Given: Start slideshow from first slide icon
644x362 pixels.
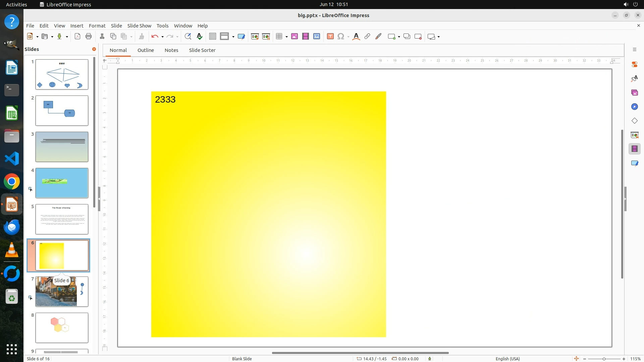Looking at the screenshot, I should pos(255,37).
